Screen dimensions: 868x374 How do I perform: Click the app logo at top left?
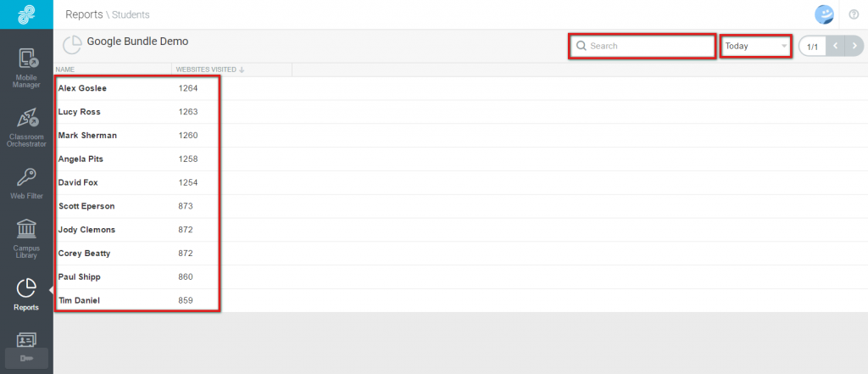(x=26, y=14)
